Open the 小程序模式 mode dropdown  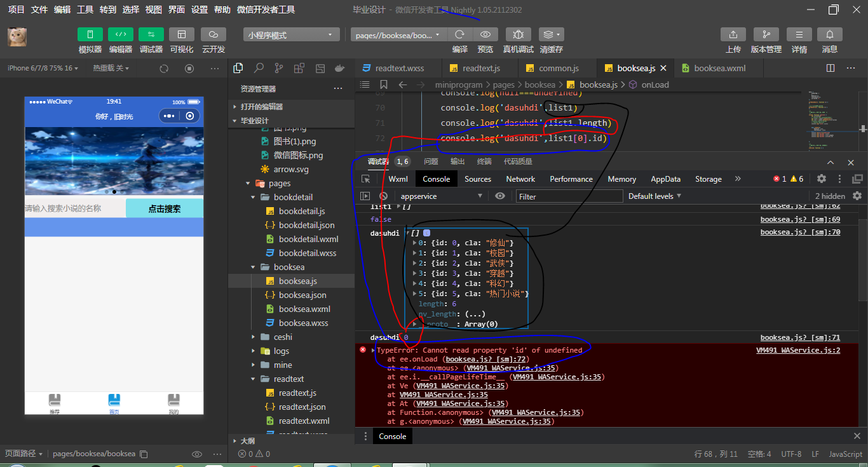pos(292,35)
